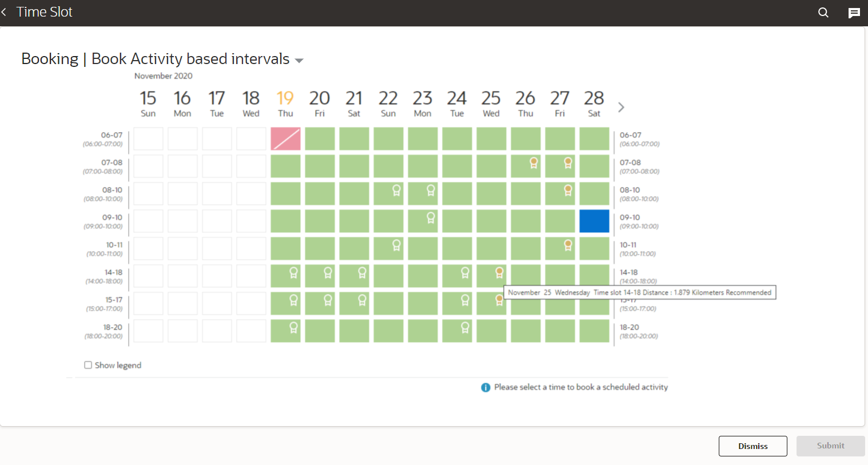Click the search magnifier icon
Screen dimensions: 868x465
(x=823, y=13)
